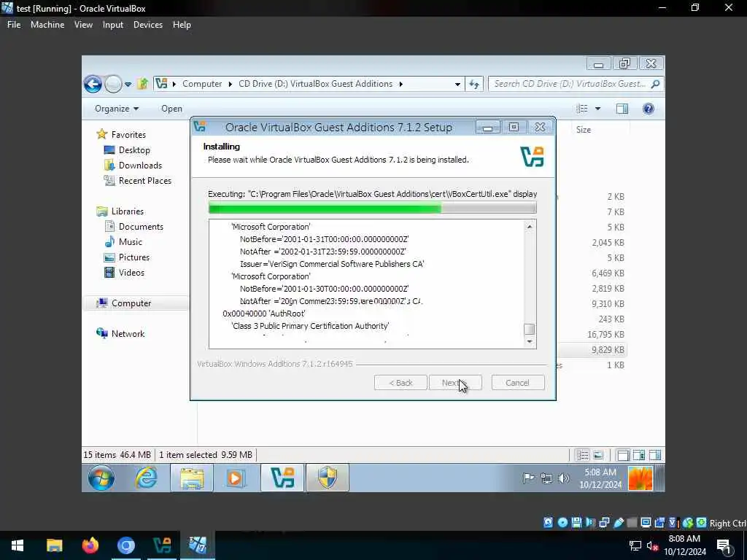The height and width of the screenshot is (560, 747).
Task: Click the change view icon
Action: tap(582, 109)
